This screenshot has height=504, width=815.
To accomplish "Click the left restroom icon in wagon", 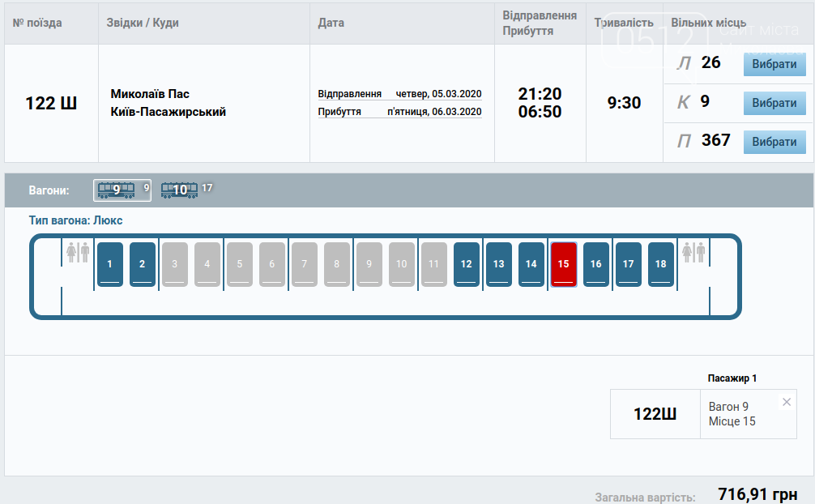I will point(78,252).
